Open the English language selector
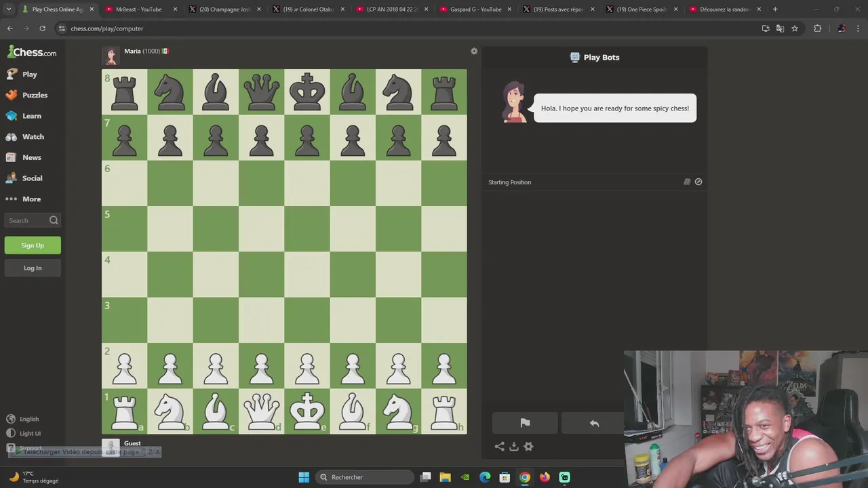868x488 pixels. coord(23,419)
